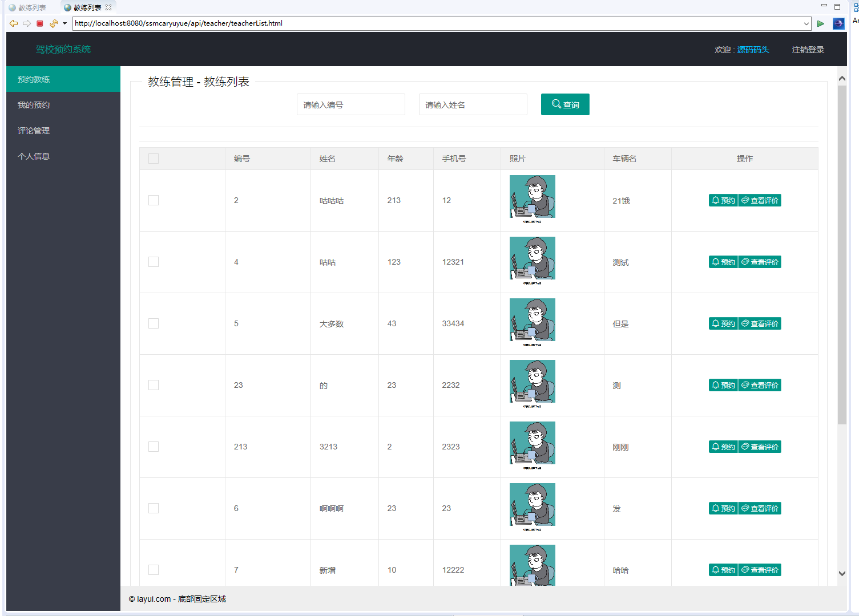
Task: Click the red stop loading icon
Action: pyautogui.click(x=40, y=23)
